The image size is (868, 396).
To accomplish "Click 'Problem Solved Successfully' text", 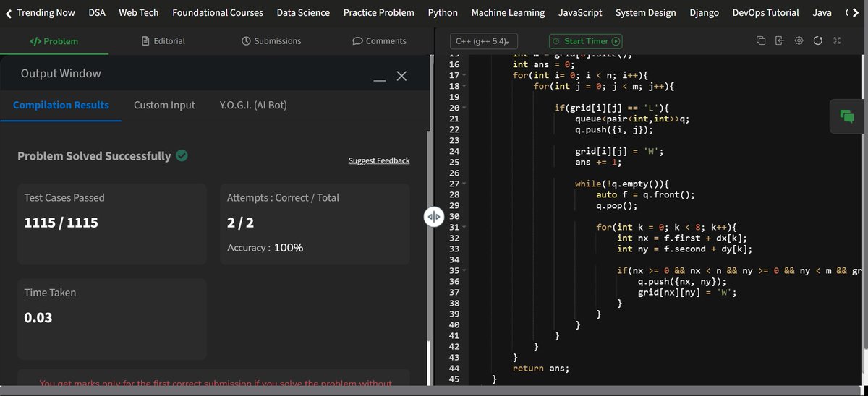I will pos(94,156).
